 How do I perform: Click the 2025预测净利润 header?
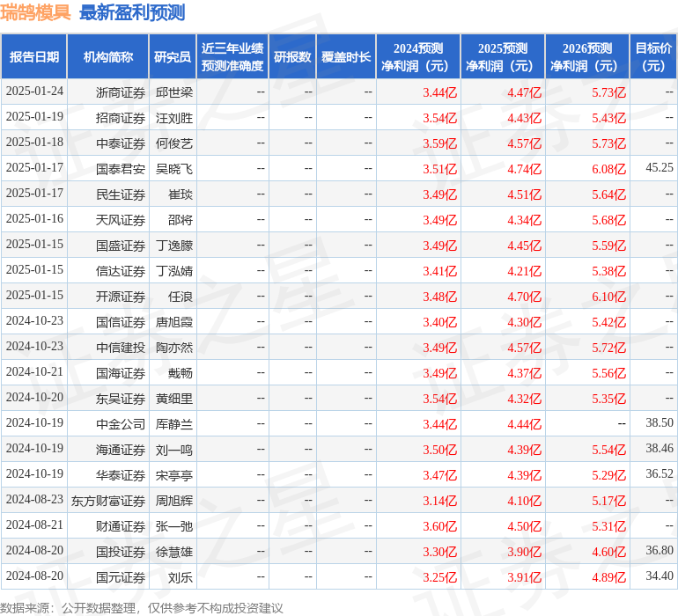pos(503,56)
